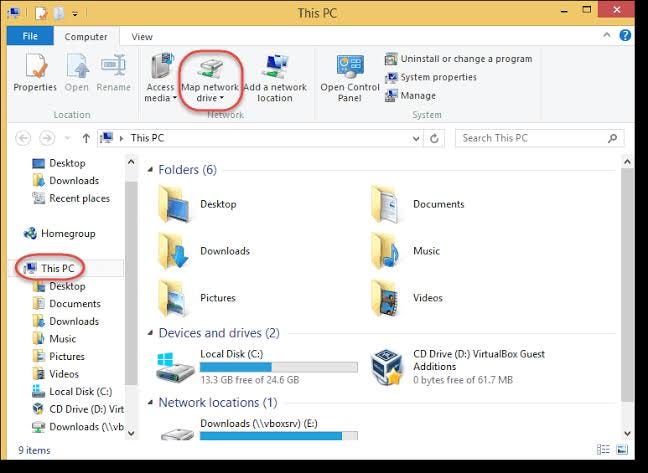This screenshot has width=648, height=473.
Task: Open Control Panel from ribbon
Action: click(350, 78)
